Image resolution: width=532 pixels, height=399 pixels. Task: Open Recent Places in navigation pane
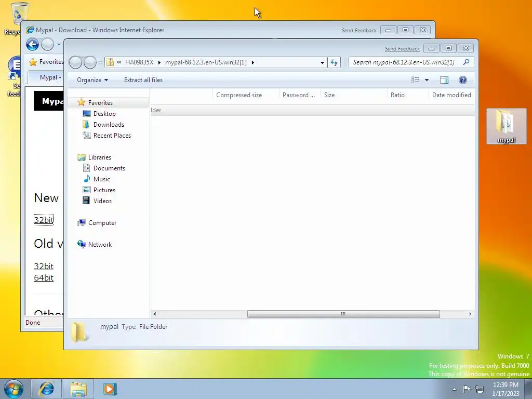112,136
